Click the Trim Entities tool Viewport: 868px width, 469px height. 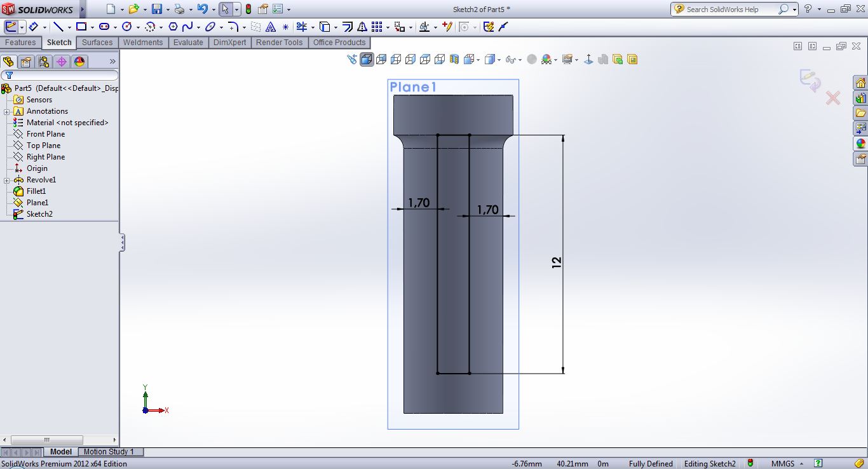pyautogui.click(x=301, y=27)
